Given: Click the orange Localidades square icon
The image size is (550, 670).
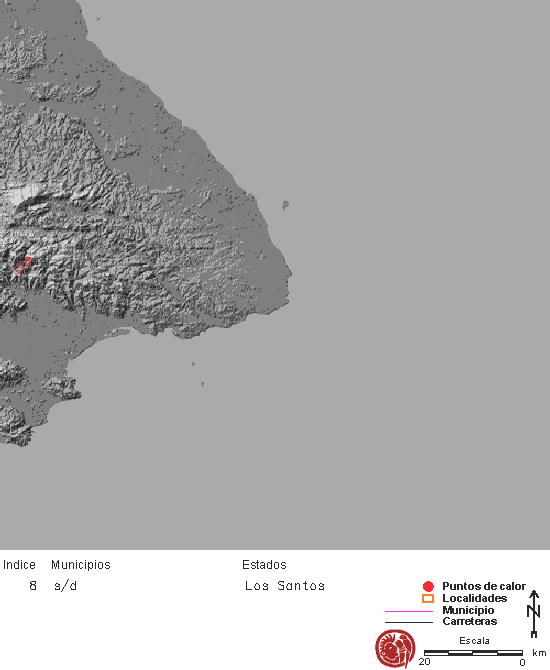Looking at the screenshot, I should pyautogui.click(x=428, y=598).
